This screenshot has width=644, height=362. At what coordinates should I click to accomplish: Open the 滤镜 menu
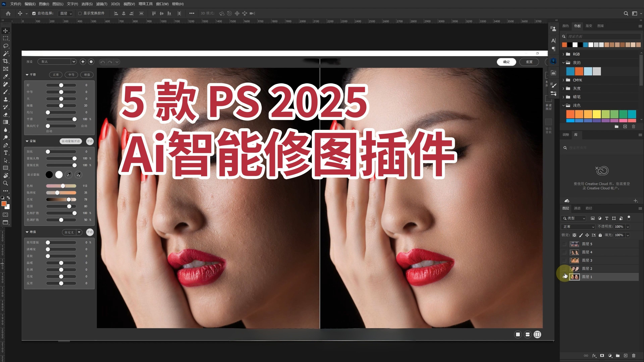[x=102, y=4]
